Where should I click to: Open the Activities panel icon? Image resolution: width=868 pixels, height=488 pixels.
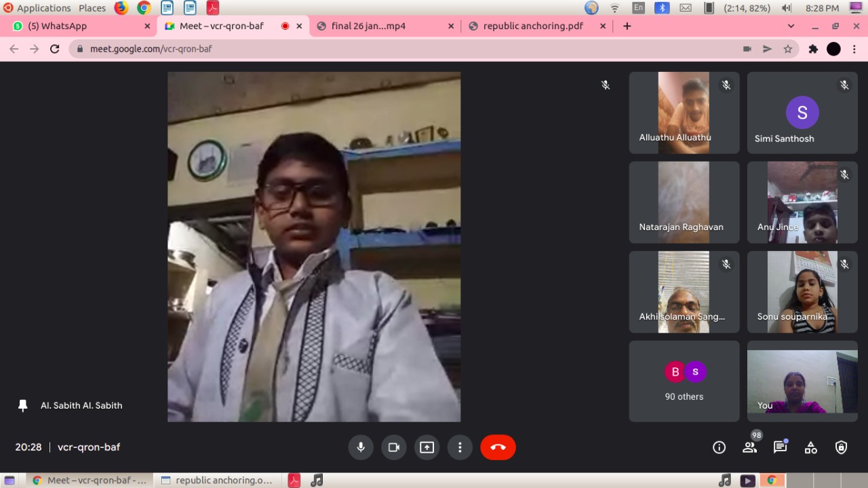pyautogui.click(x=810, y=447)
